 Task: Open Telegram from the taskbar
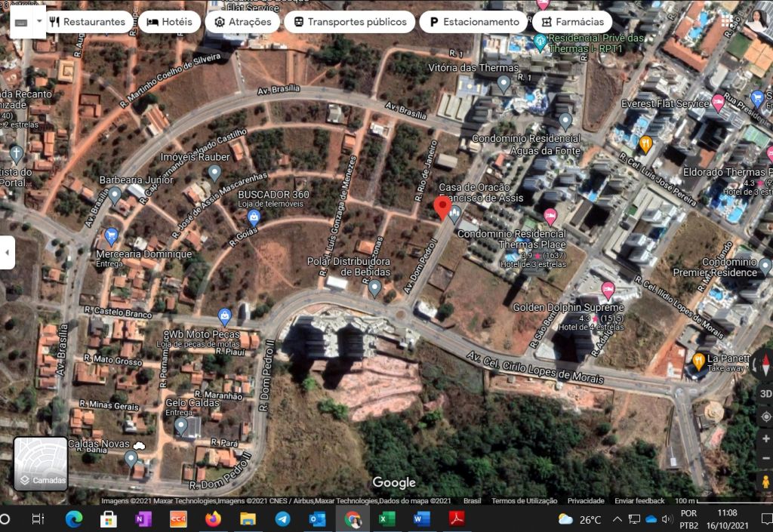click(282, 518)
